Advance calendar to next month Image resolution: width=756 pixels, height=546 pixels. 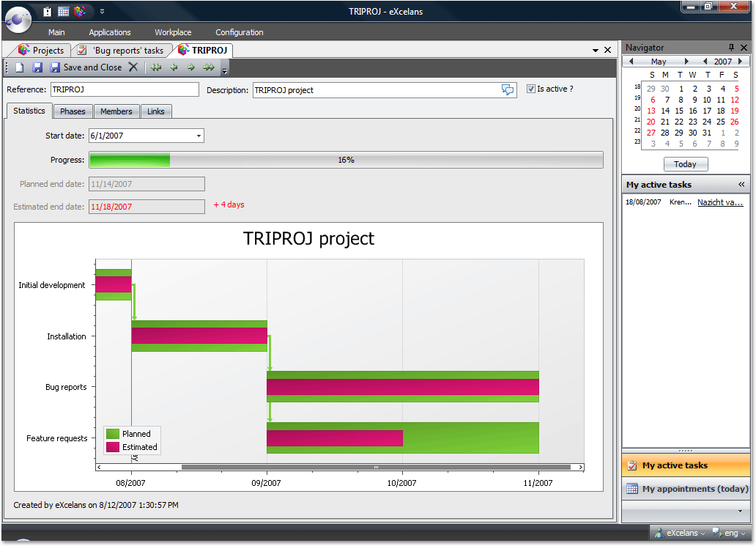(686, 62)
